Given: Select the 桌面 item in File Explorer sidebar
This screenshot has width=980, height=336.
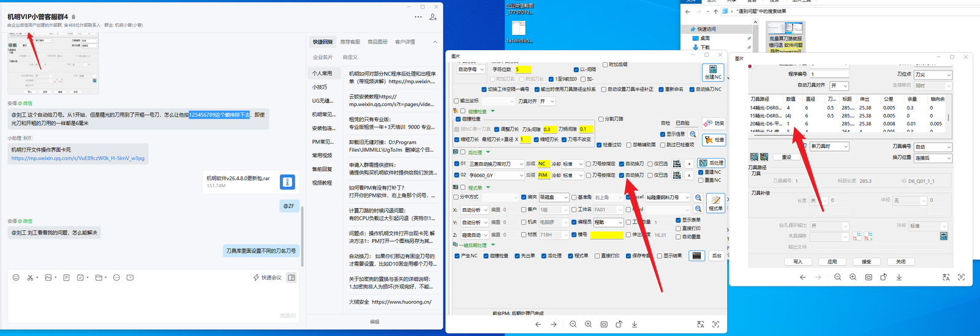Looking at the screenshot, I should (x=705, y=38).
